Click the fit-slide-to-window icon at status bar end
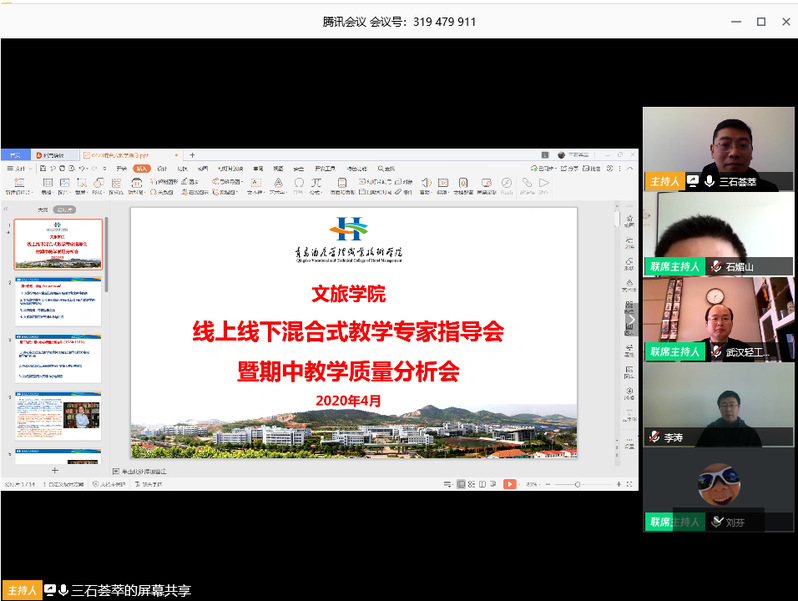 coord(629,484)
